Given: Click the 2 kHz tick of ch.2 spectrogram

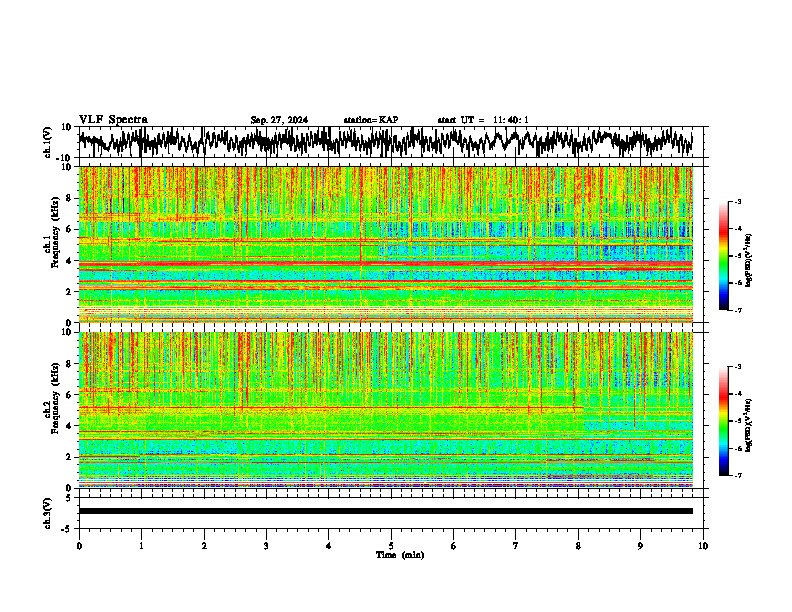Looking at the screenshot, I should [x=70, y=457].
